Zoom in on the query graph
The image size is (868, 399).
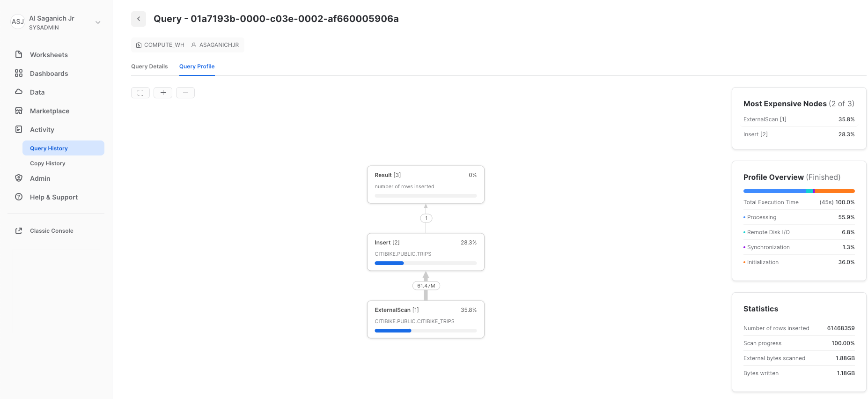click(163, 93)
